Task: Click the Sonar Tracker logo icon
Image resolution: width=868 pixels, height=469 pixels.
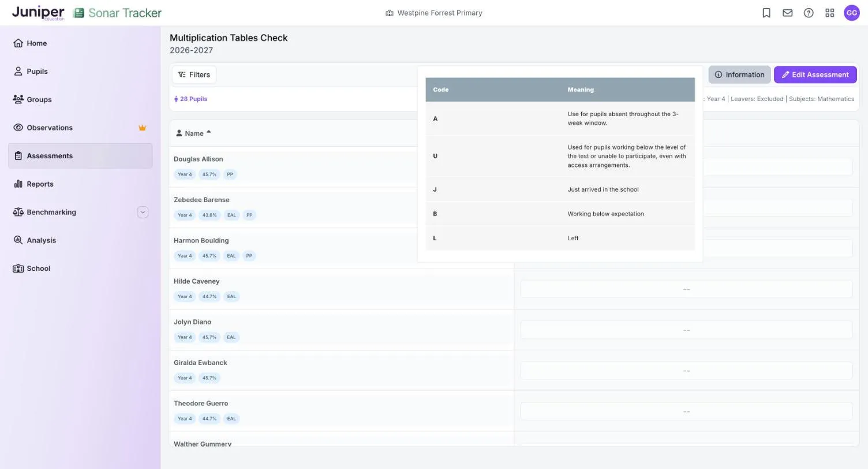Action: point(78,13)
